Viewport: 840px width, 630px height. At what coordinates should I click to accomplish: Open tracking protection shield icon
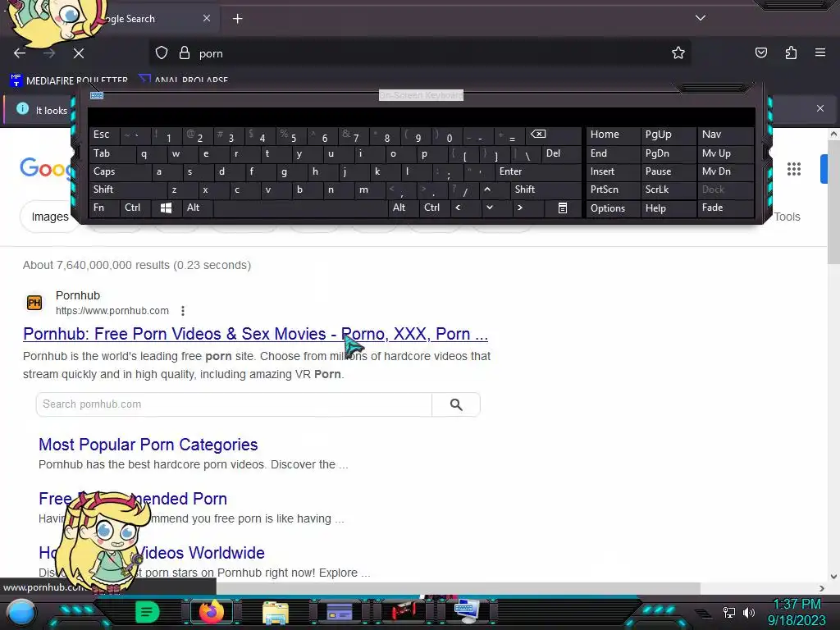point(162,53)
